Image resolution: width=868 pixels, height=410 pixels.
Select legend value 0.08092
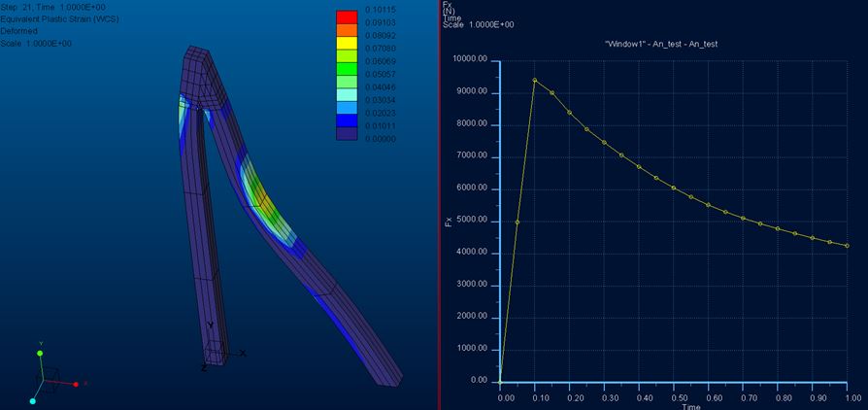381,35
